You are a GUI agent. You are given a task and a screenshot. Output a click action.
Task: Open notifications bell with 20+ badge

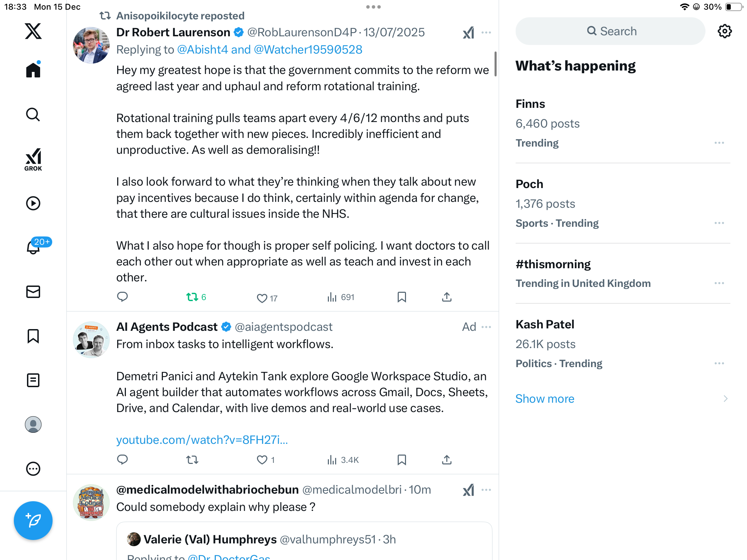pyautogui.click(x=34, y=247)
